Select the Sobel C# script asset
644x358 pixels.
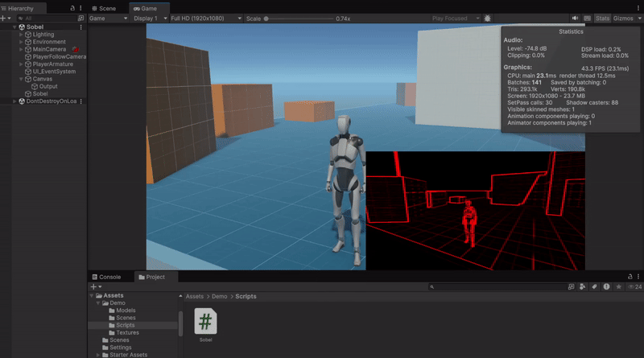click(206, 325)
